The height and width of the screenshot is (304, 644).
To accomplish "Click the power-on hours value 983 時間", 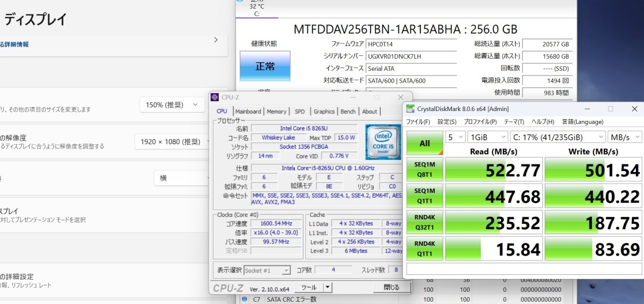I will [547, 93].
